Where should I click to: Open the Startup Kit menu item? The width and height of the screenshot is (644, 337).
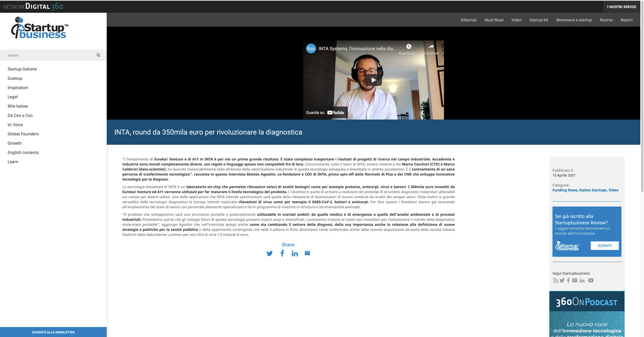(x=539, y=20)
